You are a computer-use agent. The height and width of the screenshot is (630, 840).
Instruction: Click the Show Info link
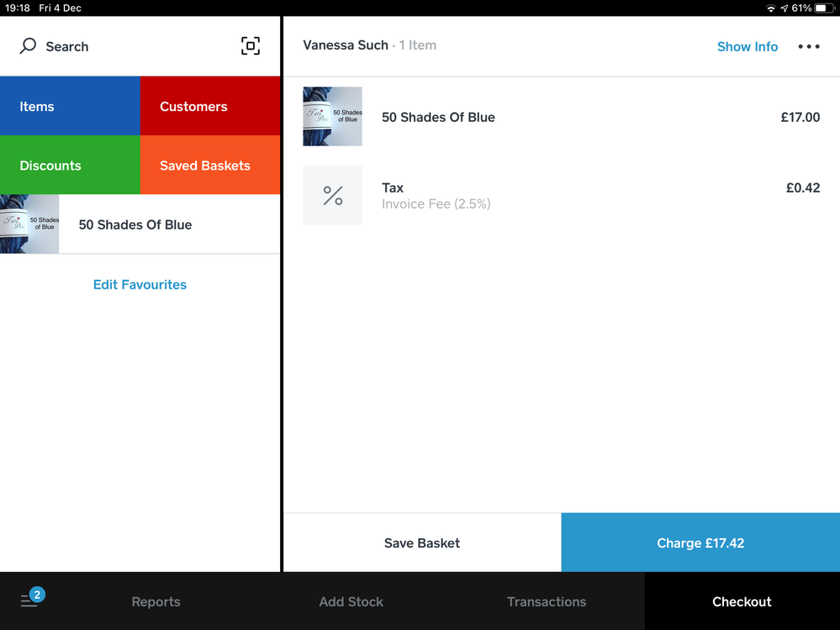pos(748,46)
